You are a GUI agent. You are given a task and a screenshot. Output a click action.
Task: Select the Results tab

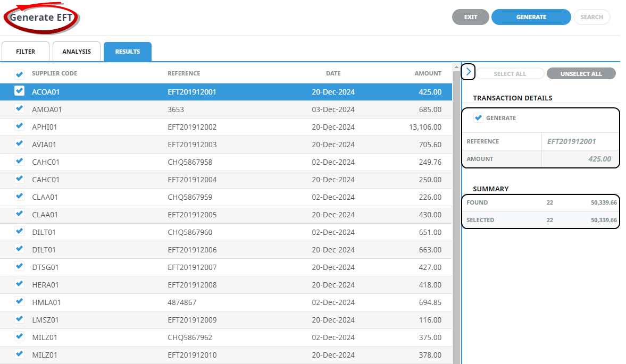(x=128, y=52)
